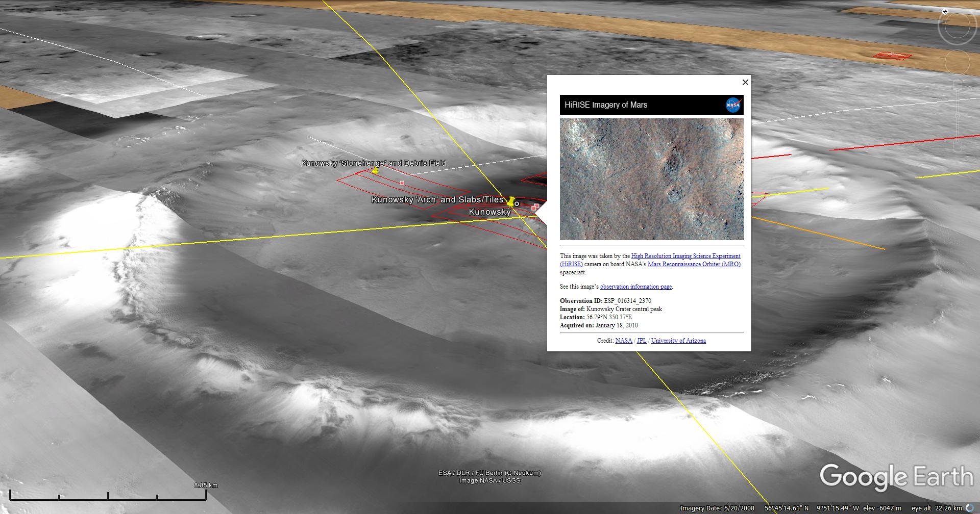This screenshot has height=514, width=980.
Task: Click the streaming status indicator in status bar
Action: (x=970, y=508)
